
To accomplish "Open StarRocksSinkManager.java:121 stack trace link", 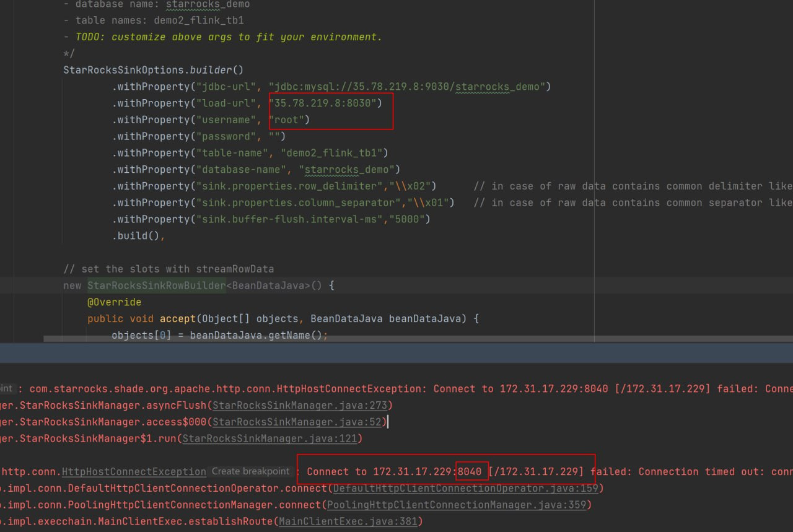I will tap(269, 438).
